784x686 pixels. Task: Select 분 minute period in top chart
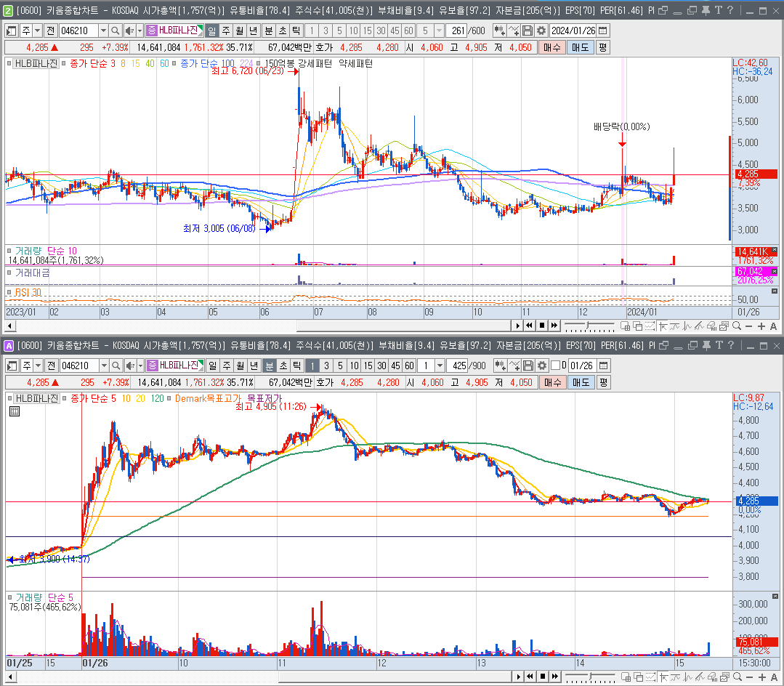tap(269, 31)
